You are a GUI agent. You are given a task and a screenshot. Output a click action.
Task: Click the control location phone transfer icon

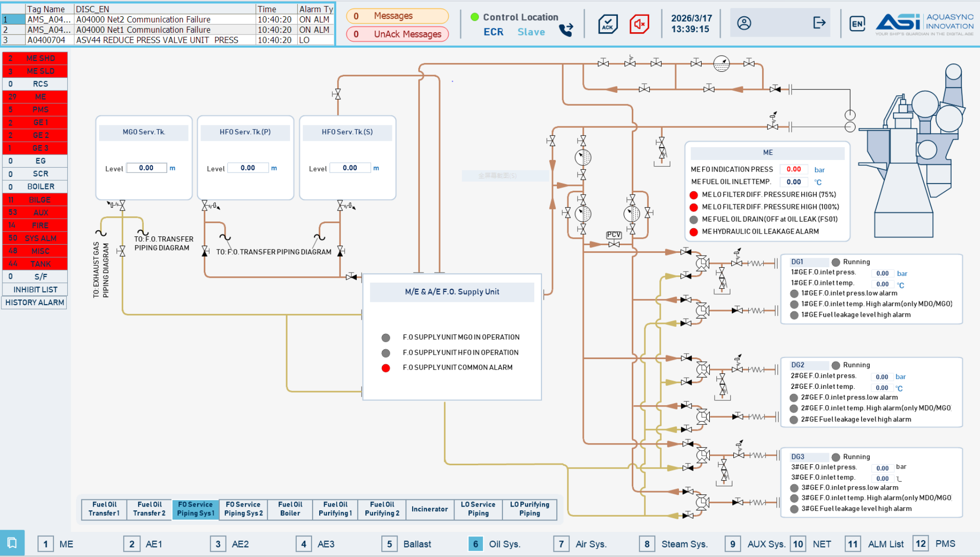pyautogui.click(x=566, y=30)
